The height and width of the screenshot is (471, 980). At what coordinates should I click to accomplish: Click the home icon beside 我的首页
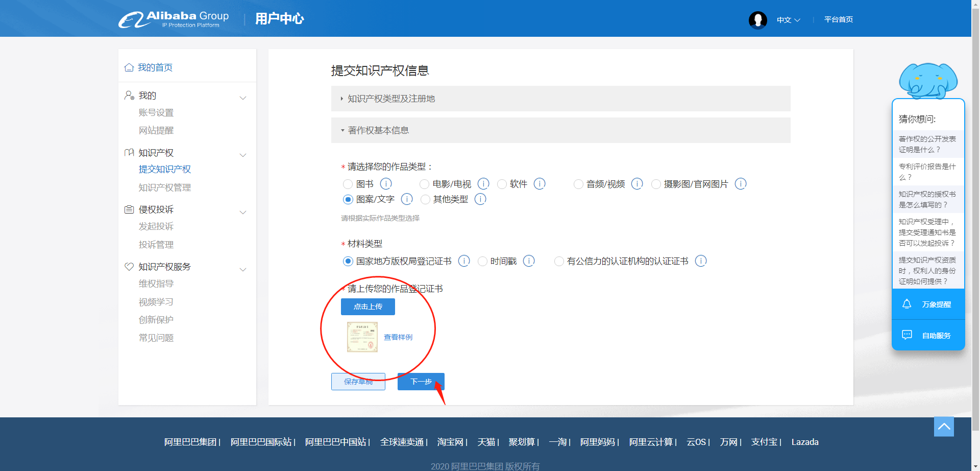(x=129, y=67)
